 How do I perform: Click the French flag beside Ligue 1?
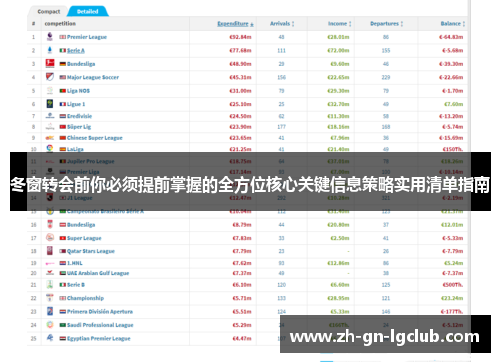[x=63, y=104]
